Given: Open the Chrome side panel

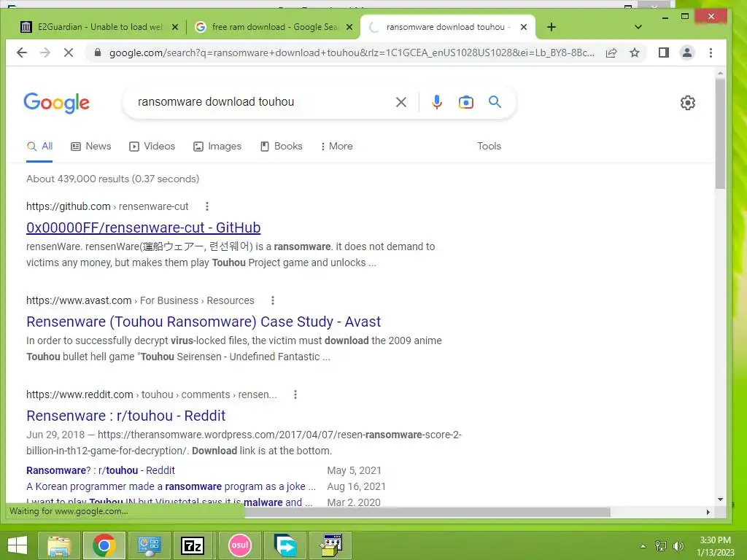Looking at the screenshot, I should tap(664, 52).
